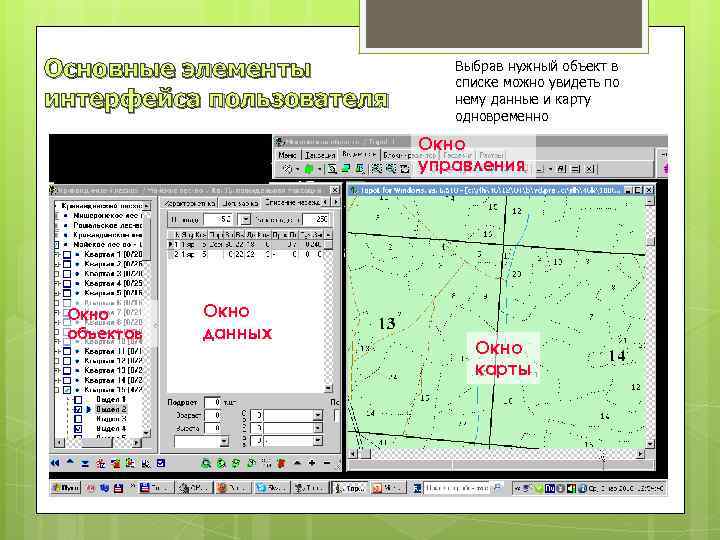Switch to the Характеристика tab in data window

click(x=190, y=202)
